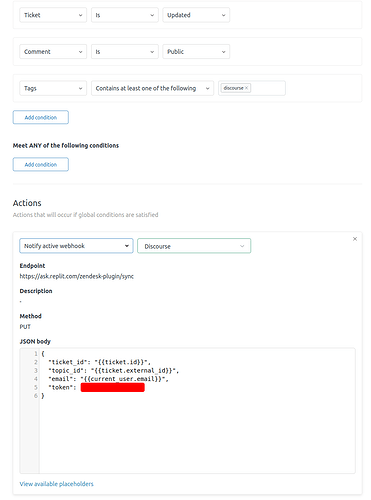Click the PUT method text
The width and height of the screenshot is (371, 500).
tap(25, 327)
